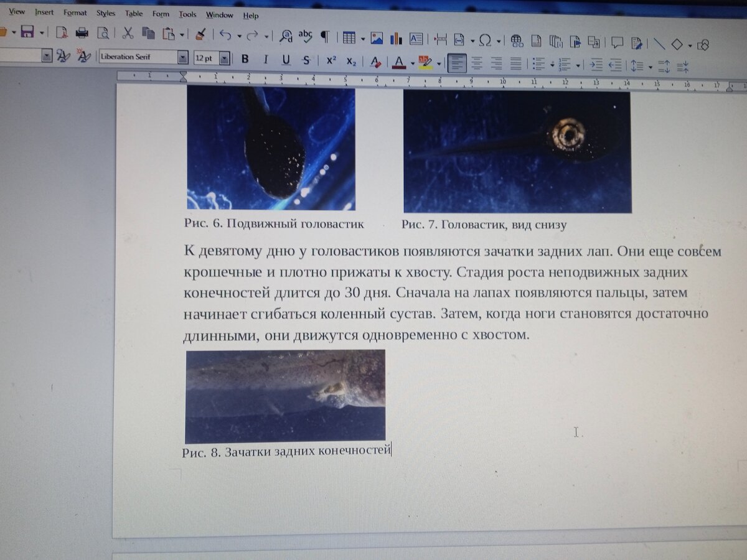The height and width of the screenshot is (560, 747).
Task: Open the numbered list style dropdown arrow
Action: pos(578,65)
